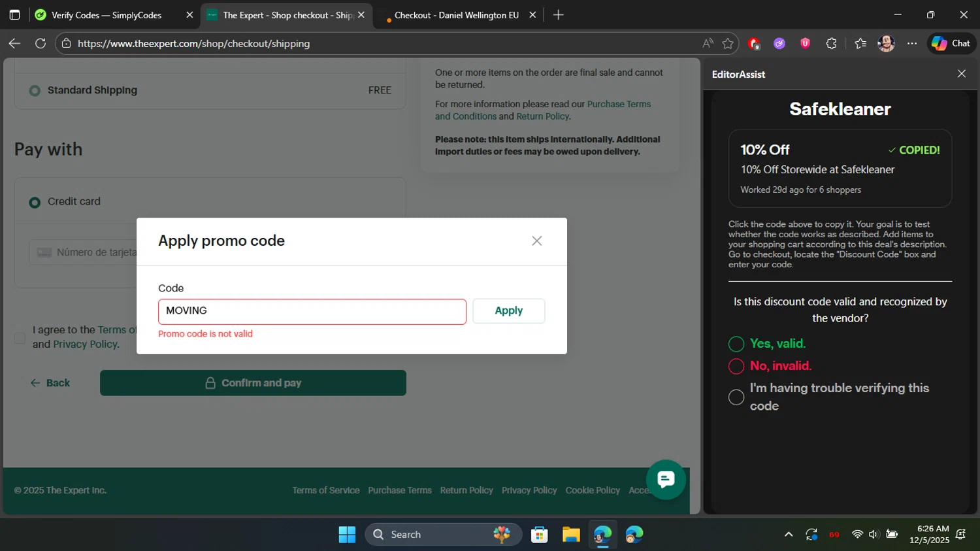Image resolution: width=980 pixels, height=551 pixels.
Task: Open a new browser tab
Action: point(558,15)
